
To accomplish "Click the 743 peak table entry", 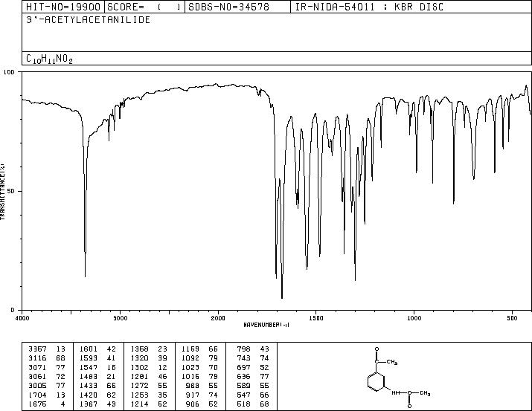I will [x=253, y=358].
